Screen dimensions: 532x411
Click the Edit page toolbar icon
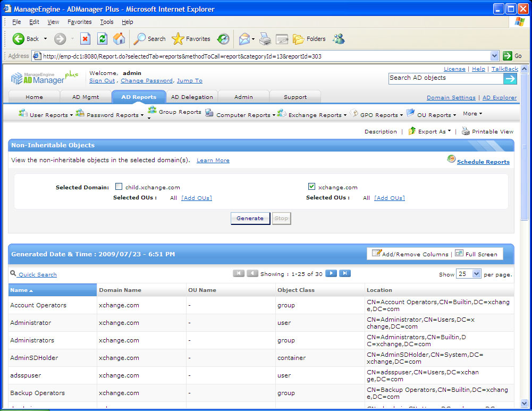(x=282, y=39)
